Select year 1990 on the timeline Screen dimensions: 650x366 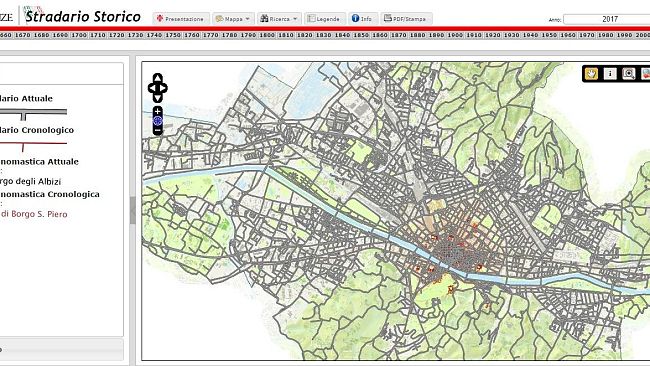(624, 35)
